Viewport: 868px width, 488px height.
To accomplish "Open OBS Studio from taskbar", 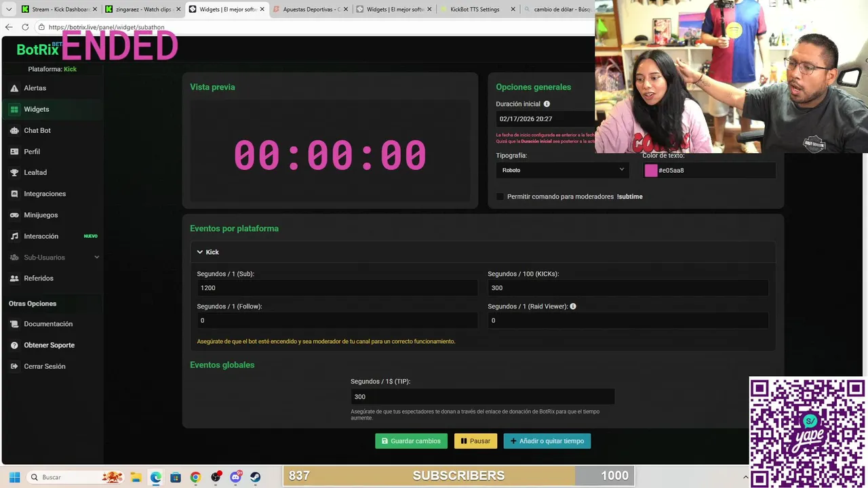I will (216, 477).
